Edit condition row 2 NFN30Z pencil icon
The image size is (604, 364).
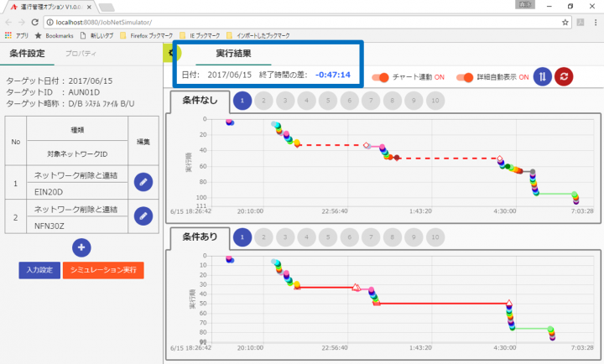point(143,216)
